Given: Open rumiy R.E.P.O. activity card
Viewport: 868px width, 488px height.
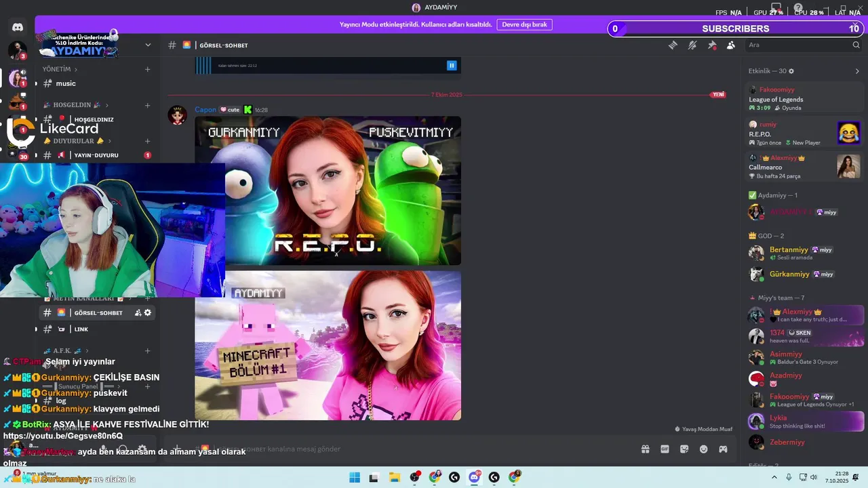Looking at the screenshot, I should 805,133.
